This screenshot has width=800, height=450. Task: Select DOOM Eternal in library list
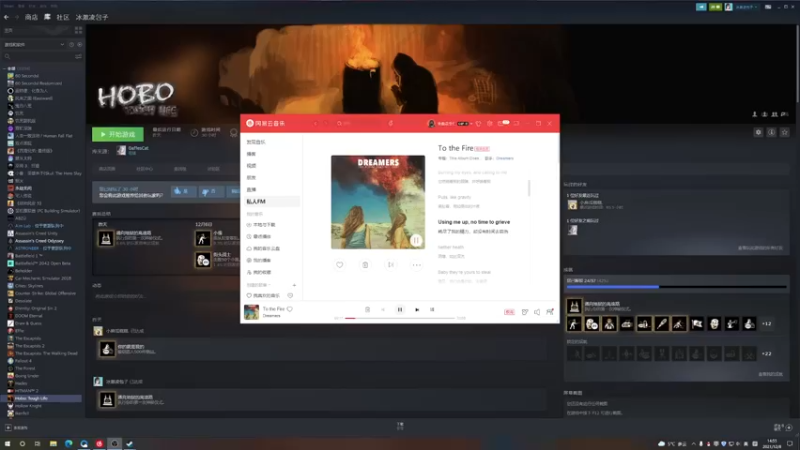click(x=29, y=316)
